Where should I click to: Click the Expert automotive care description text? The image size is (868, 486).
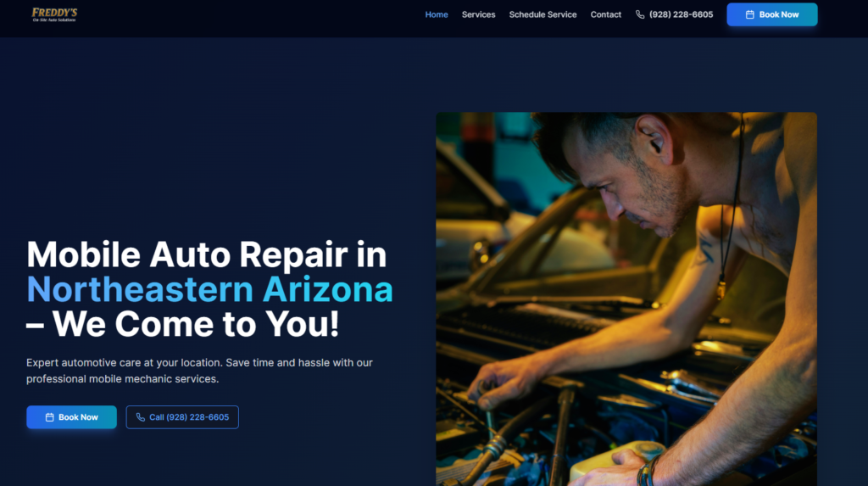click(x=199, y=371)
